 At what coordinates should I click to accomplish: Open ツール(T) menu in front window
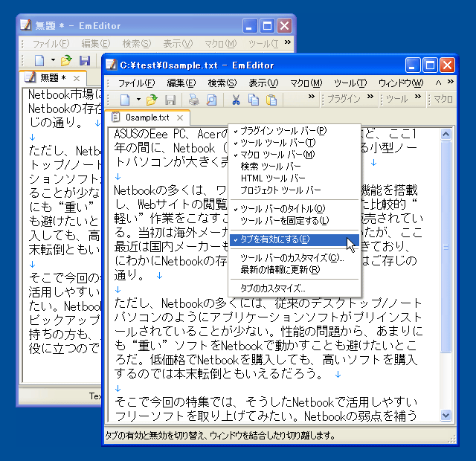[x=350, y=83]
